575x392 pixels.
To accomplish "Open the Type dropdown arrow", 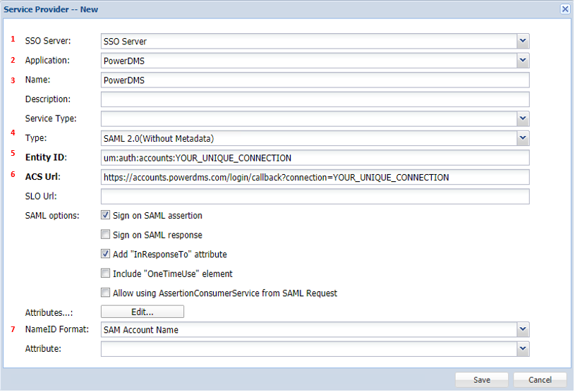I will [523, 138].
